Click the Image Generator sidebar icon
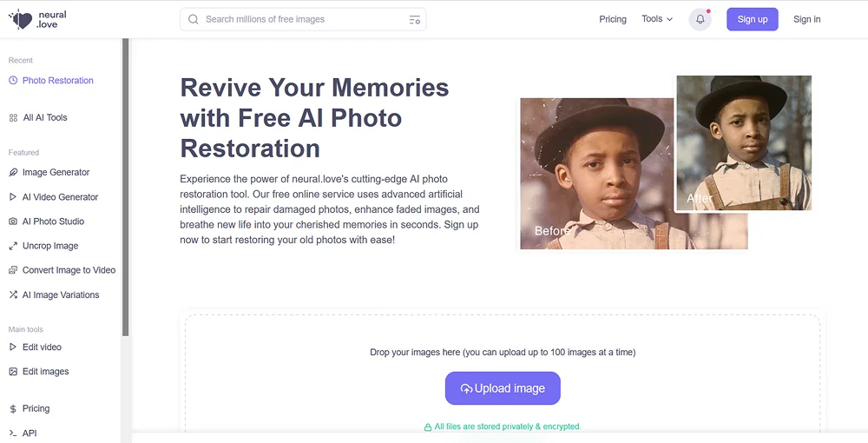The image size is (868, 443). coord(13,173)
